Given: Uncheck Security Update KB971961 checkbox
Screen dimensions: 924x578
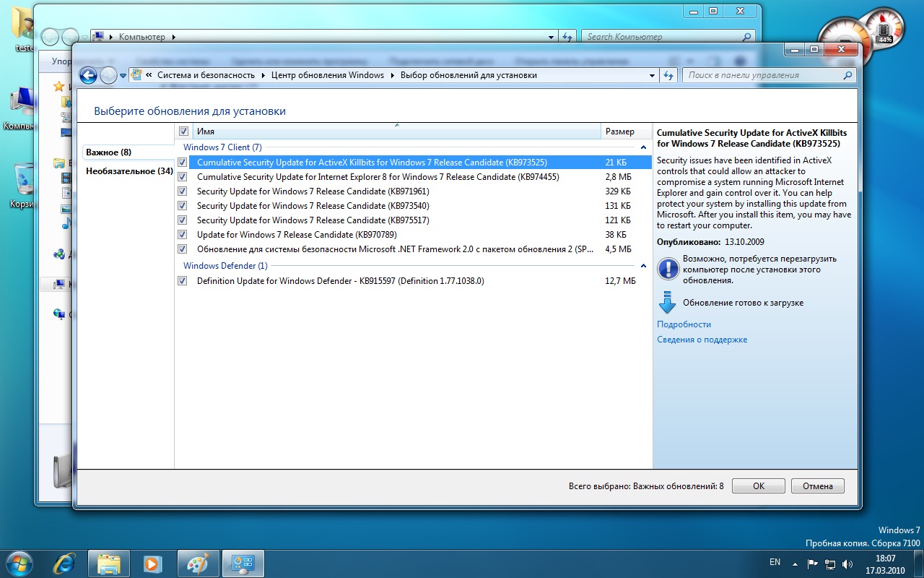Looking at the screenshot, I should pyautogui.click(x=182, y=191).
